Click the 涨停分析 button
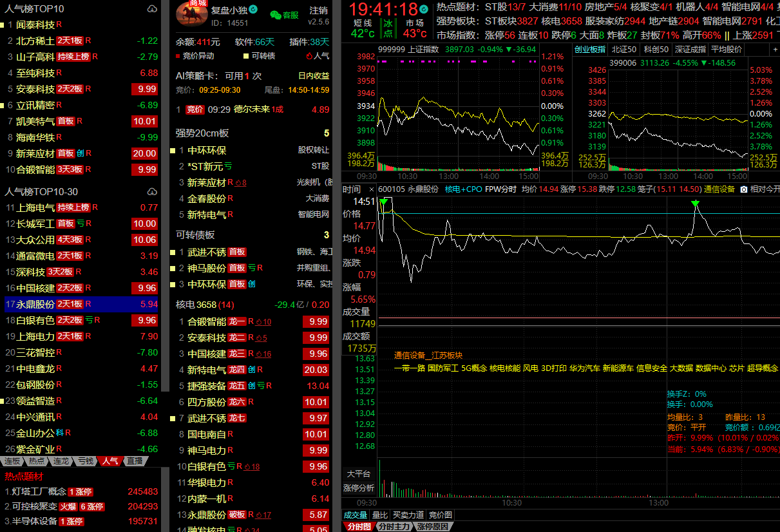This screenshot has width=780, height=532. pyautogui.click(x=358, y=488)
